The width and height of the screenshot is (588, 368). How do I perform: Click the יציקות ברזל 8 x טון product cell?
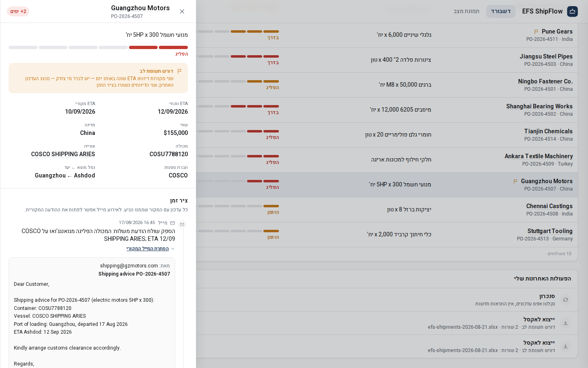[409, 209]
